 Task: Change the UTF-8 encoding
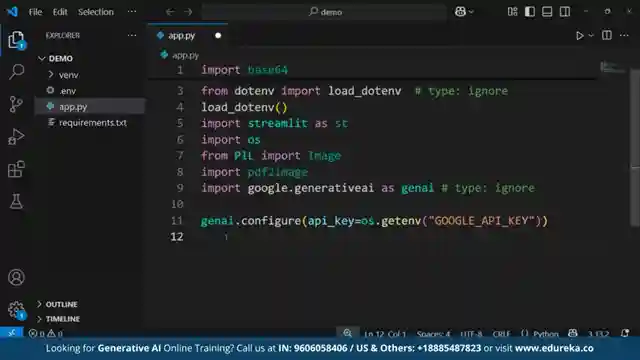tap(471, 333)
